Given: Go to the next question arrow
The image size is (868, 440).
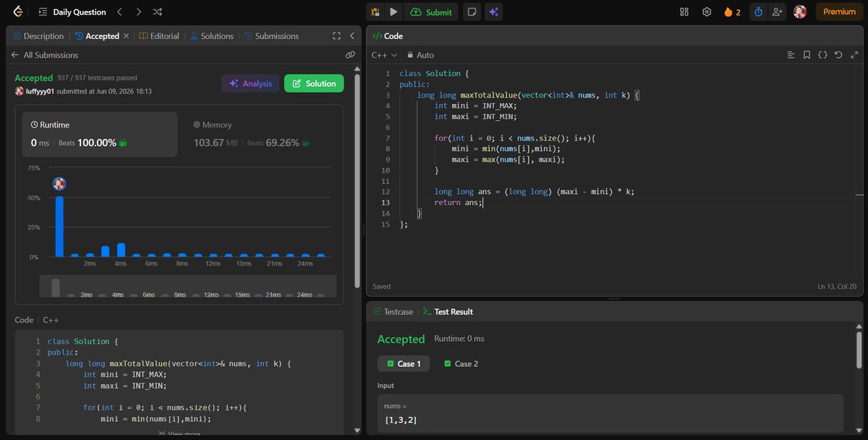Looking at the screenshot, I should pos(139,12).
